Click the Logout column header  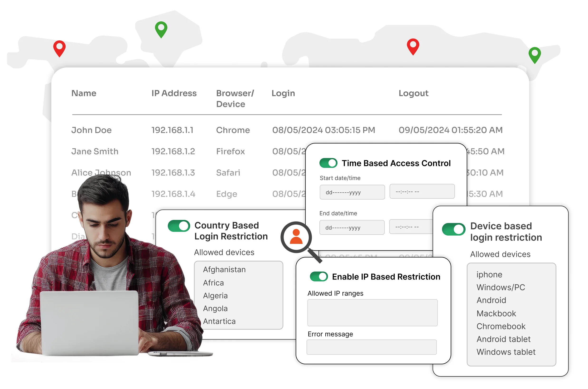(x=413, y=94)
